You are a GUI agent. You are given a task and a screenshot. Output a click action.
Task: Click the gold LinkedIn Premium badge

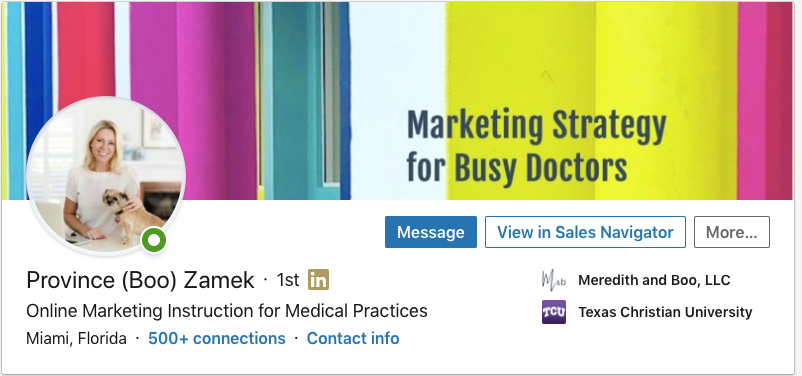coord(318,280)
